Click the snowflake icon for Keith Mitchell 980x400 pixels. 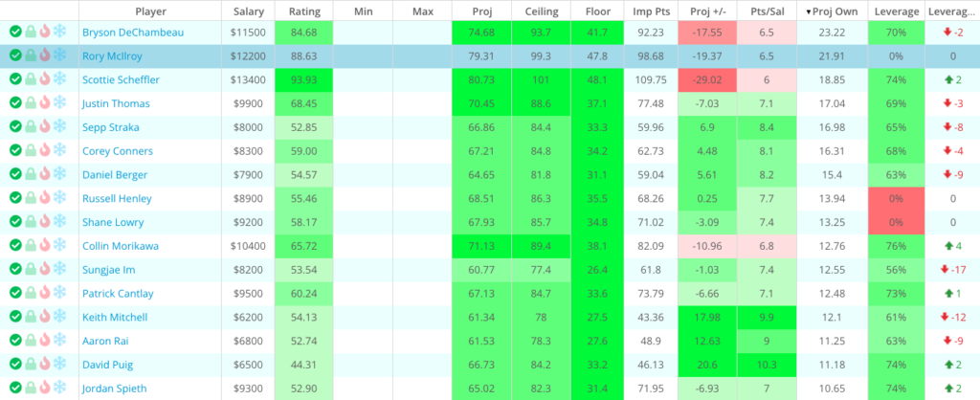pyautogui.click(x=60, y=317)
